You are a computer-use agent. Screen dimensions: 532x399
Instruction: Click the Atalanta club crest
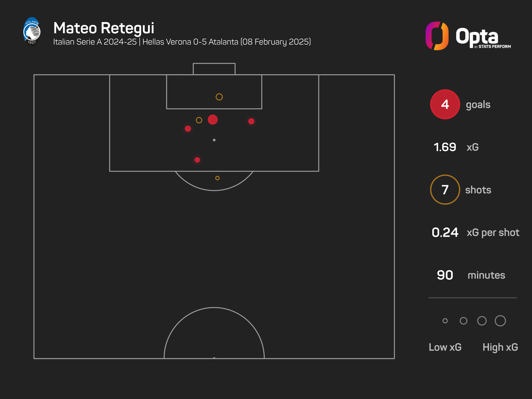click(x=32, y=31)
